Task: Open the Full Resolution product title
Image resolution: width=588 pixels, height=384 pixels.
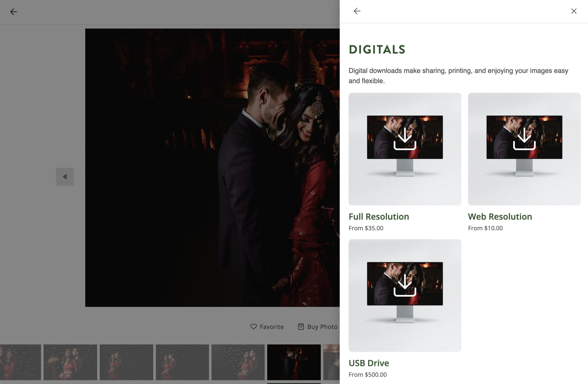Action: (379, 216)
